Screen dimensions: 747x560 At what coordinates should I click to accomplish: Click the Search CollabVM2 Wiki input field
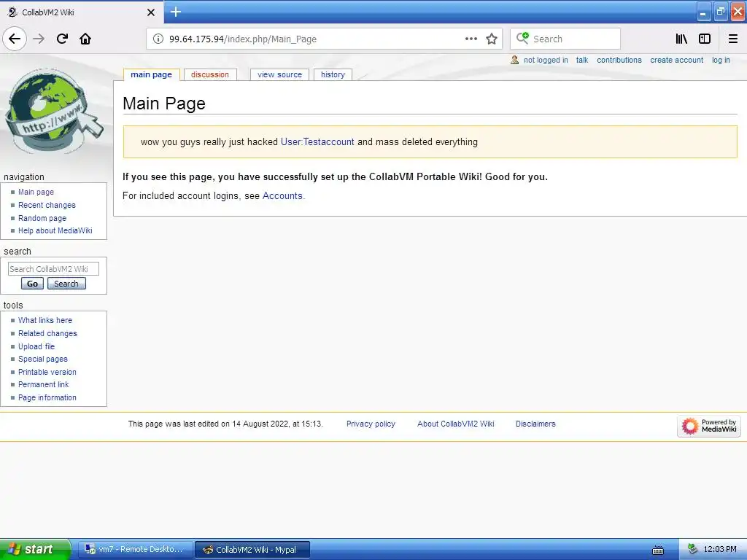[53, 269]
